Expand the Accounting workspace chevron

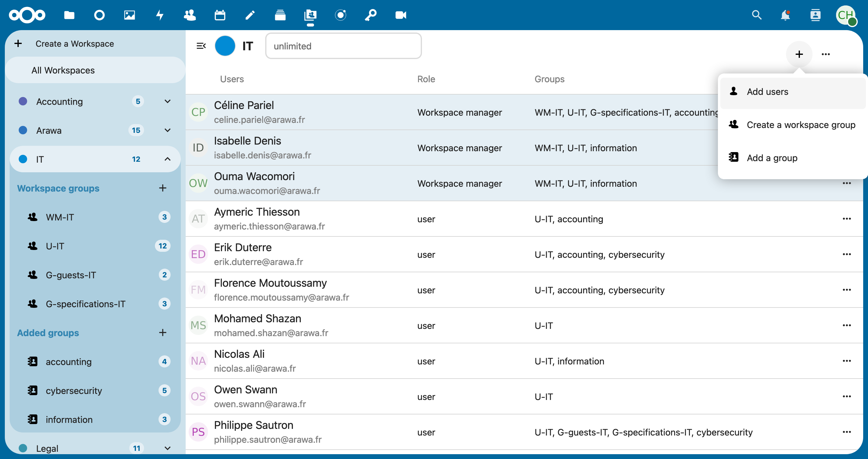pos(168,101)
